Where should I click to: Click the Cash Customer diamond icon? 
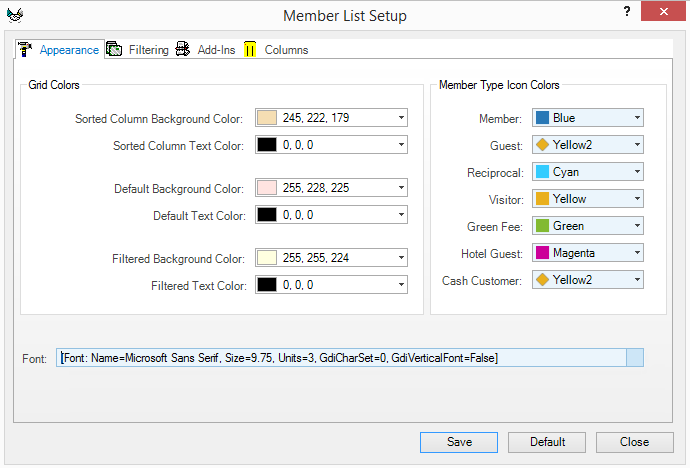[x=544, y=280]
